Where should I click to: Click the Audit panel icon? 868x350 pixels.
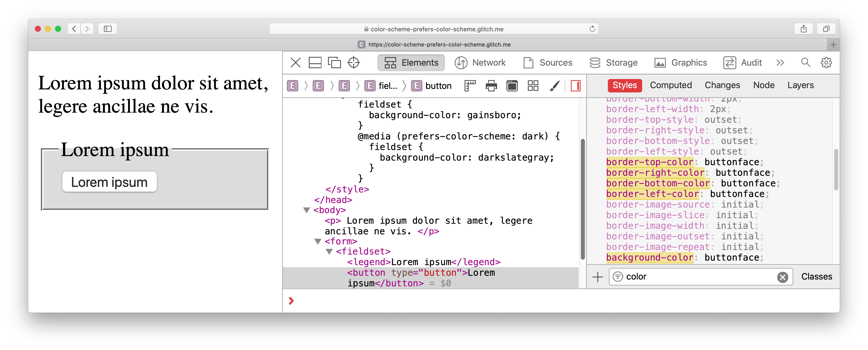pos(727,63)
